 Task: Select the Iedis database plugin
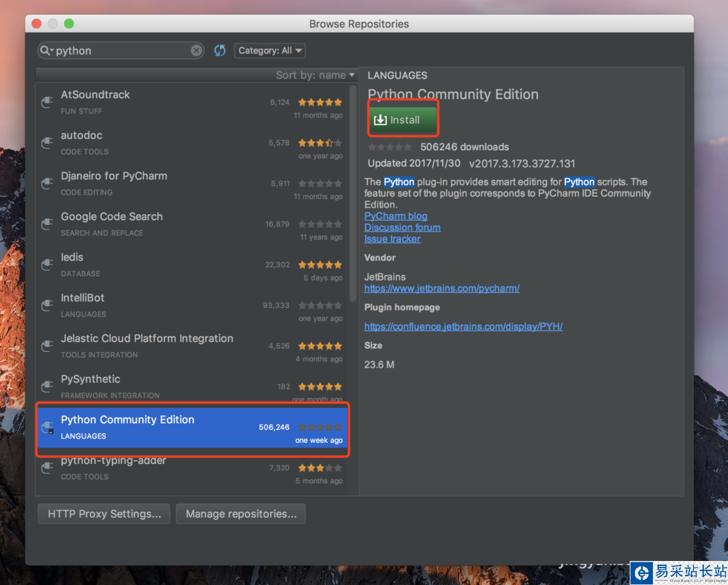(192, 265)
